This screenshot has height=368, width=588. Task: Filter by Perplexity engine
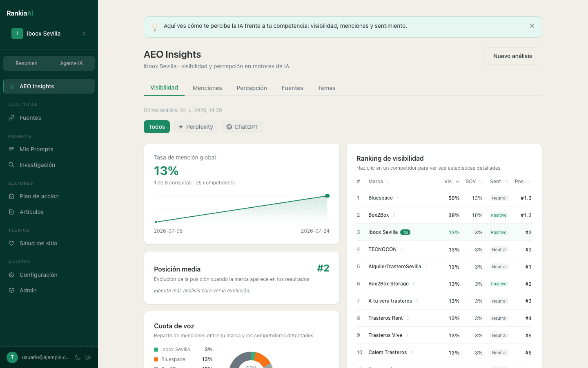point(196,127)
